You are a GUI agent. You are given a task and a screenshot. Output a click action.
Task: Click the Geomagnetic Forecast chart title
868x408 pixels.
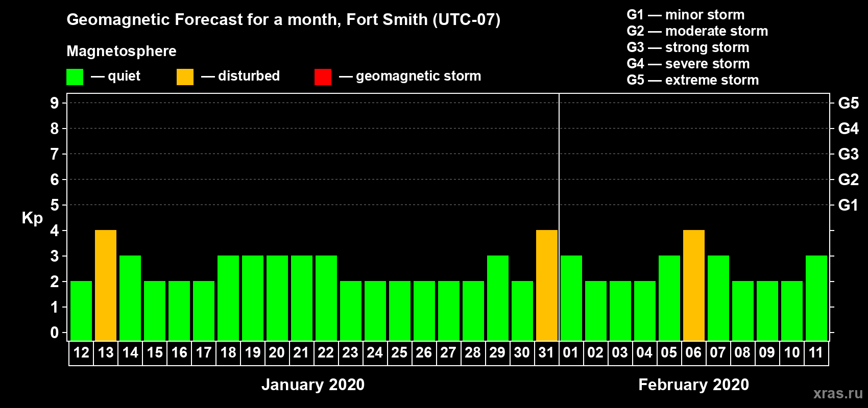(283, 19)
